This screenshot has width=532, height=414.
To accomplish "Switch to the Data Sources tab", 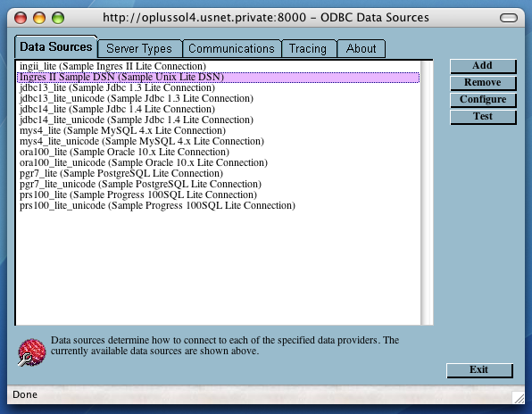I will pyautogui.click(x=56, y=46).
